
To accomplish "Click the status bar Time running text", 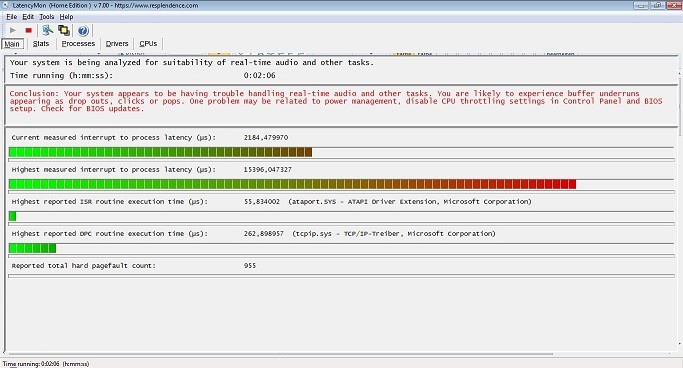I will [x=46, y=364].
